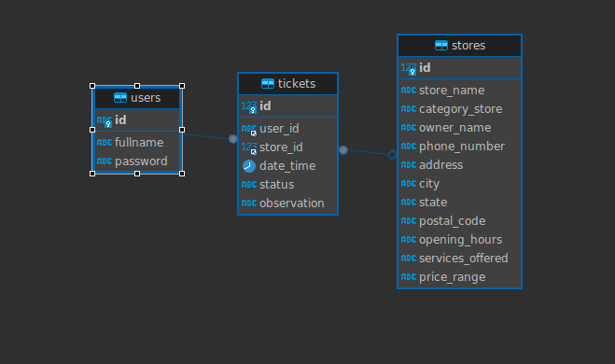Select the phone_number column in stores
The height and width of the screenshot is (364, 615).
[459, 147]
